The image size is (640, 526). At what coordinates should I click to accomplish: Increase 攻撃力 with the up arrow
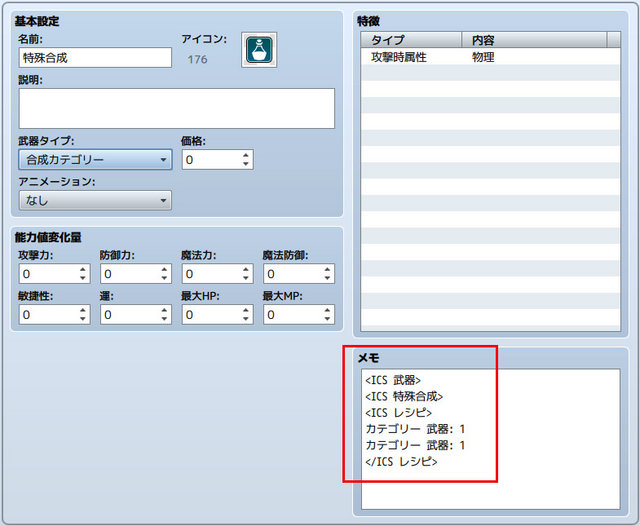click(x=83, y=269)
